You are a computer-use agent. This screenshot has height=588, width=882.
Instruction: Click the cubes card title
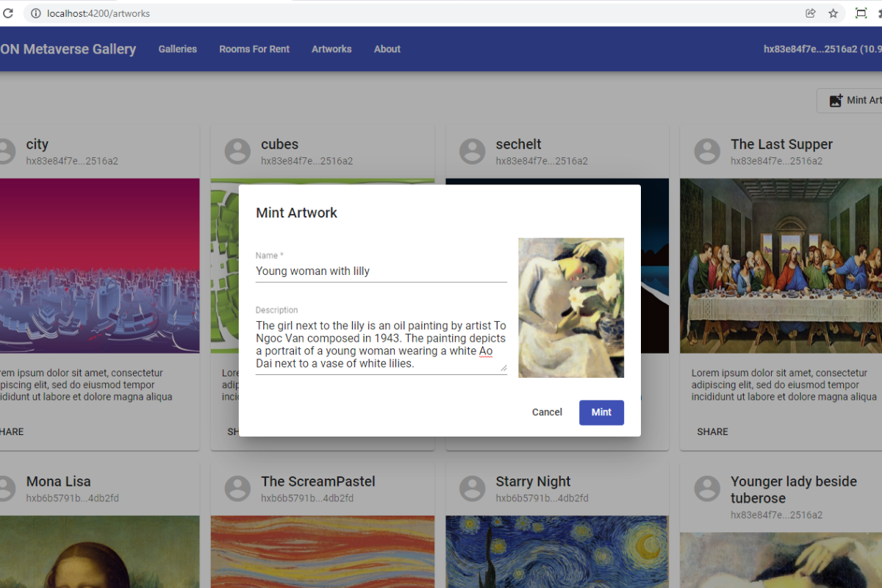279,145
